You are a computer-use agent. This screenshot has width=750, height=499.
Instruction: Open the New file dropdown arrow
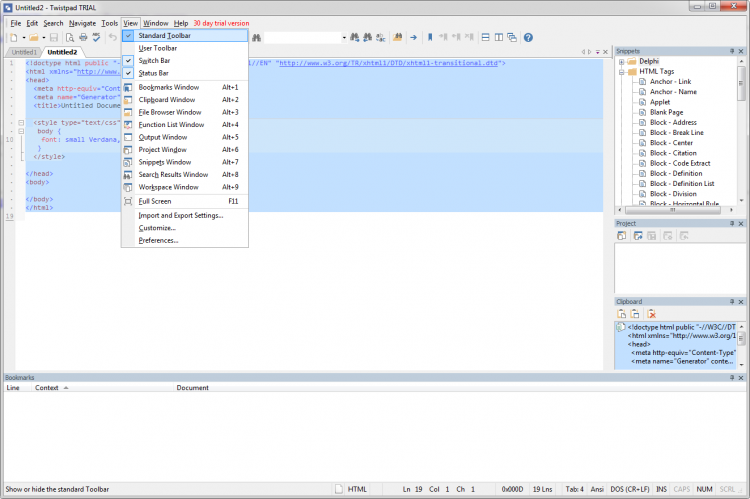click(23, 37)
